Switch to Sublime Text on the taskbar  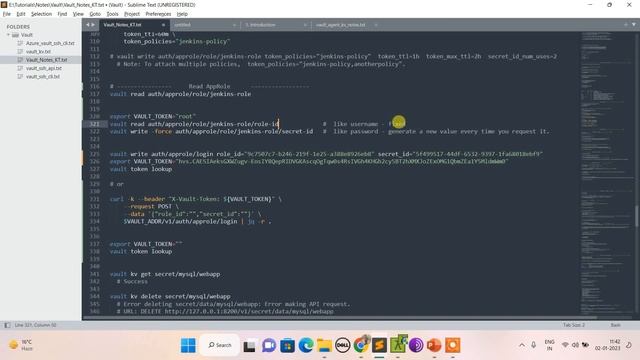[379, 346]
